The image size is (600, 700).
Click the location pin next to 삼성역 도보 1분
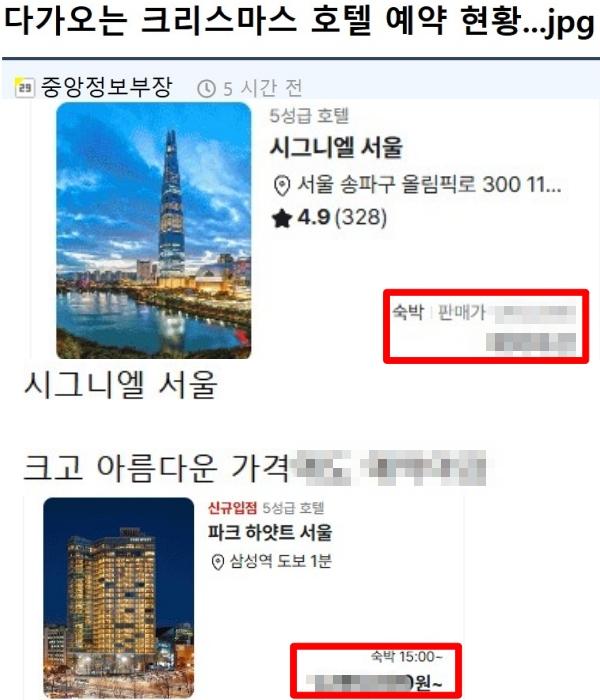217,562
